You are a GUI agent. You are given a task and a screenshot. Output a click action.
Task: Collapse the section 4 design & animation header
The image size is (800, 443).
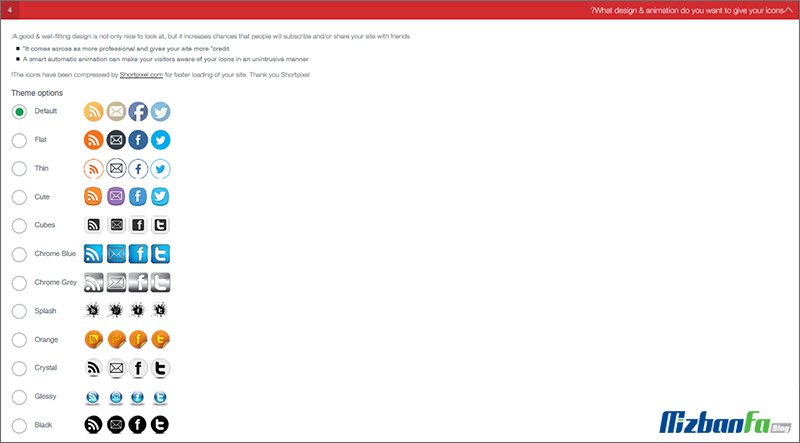[x=400, y=10]
